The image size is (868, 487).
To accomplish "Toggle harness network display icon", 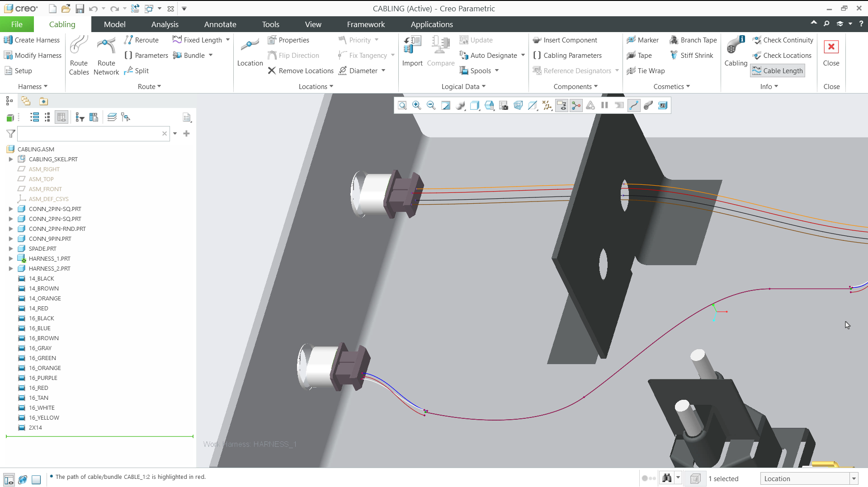I will 576,105.
